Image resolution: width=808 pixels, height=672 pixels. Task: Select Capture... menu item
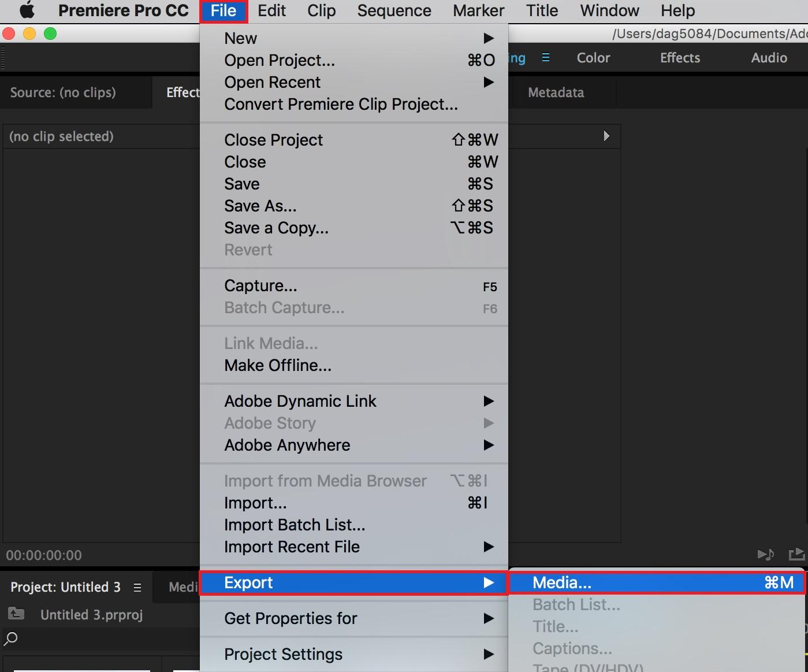pos(354,285)
